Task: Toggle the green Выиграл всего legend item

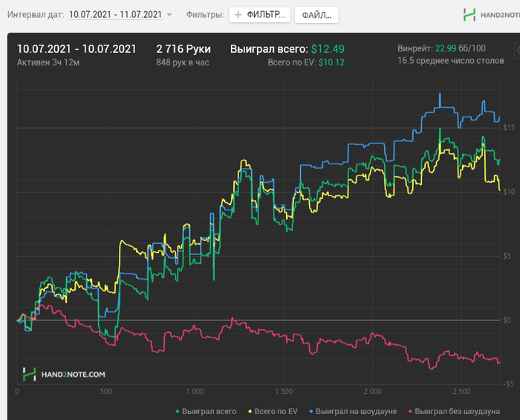Action: coord(206,411)
